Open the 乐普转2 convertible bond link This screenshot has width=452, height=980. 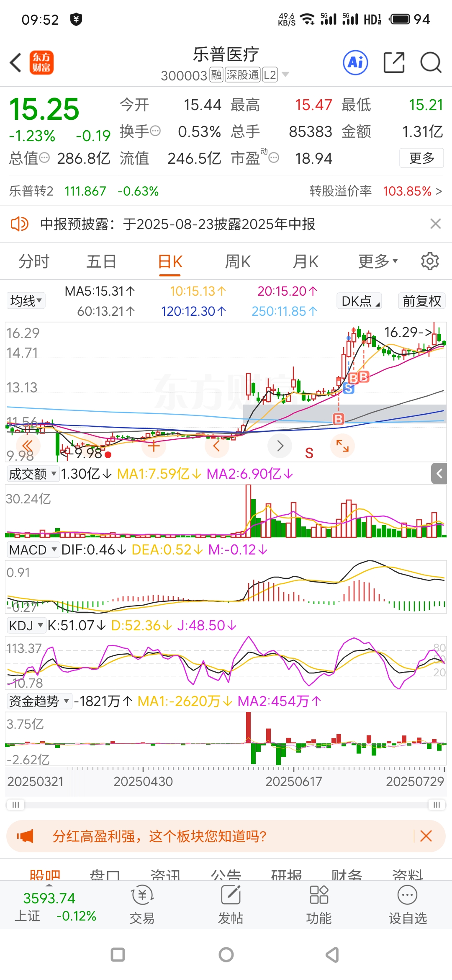84,191
